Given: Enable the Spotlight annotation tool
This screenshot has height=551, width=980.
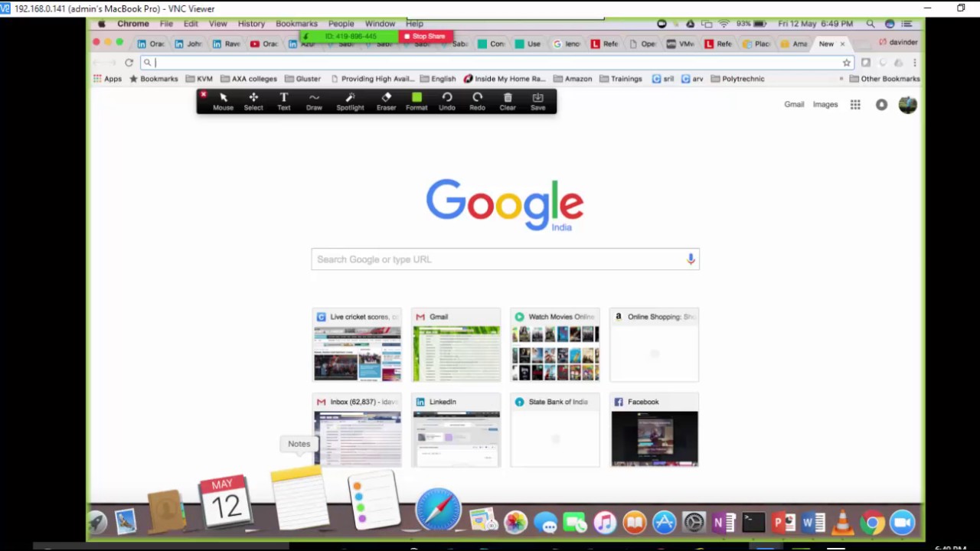Looking at the screenshot, I should pos(350,101).
